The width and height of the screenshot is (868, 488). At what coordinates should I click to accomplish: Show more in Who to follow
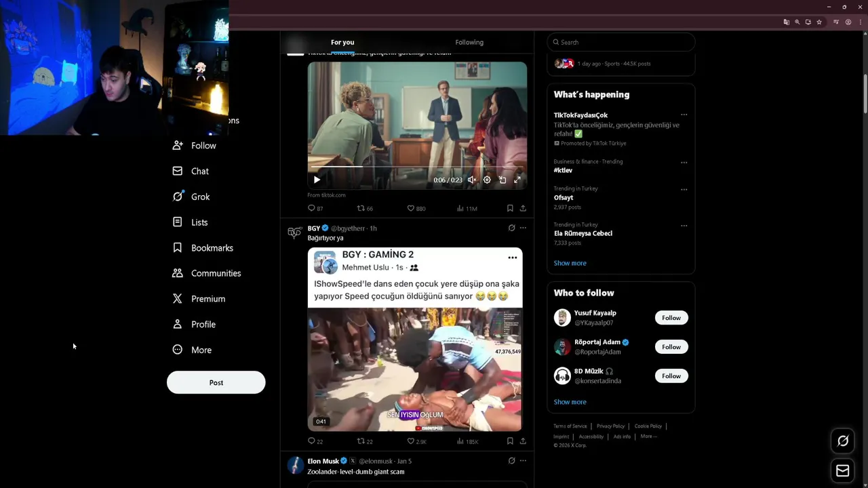[570, 402]
